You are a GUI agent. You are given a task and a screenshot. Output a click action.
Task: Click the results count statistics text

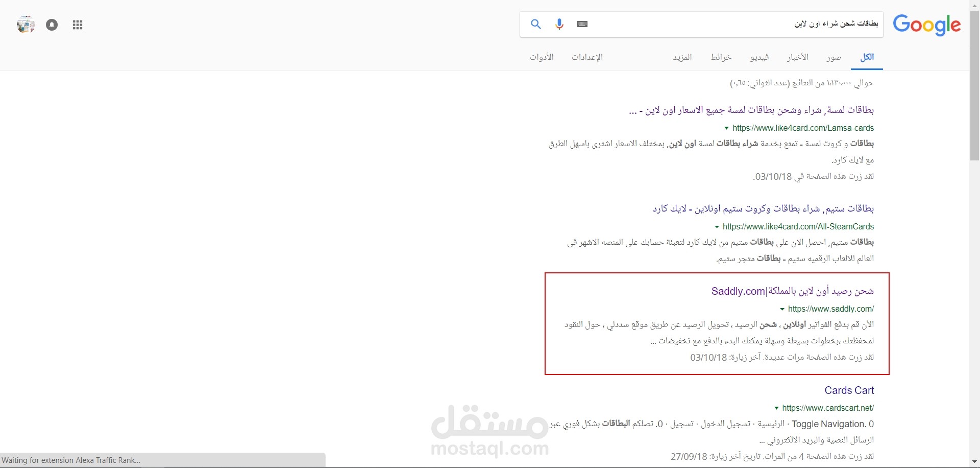click(x=802, y=83)
